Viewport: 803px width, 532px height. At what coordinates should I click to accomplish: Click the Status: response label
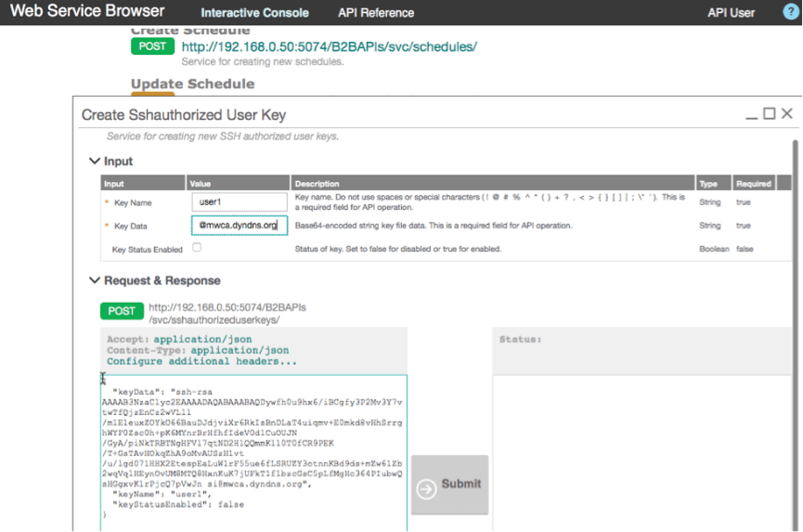520,339
